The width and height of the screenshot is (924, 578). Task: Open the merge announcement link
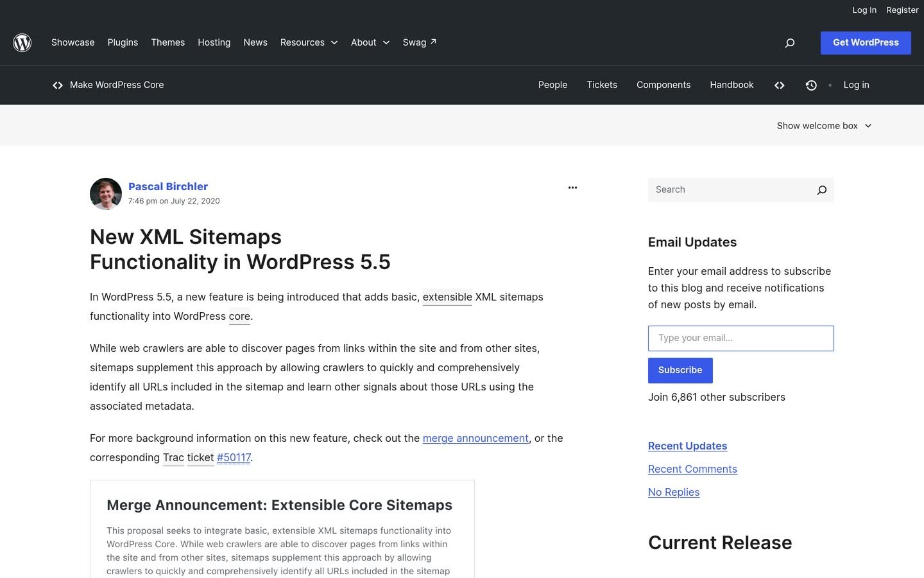pyautogui.click(x=475, y=438)
